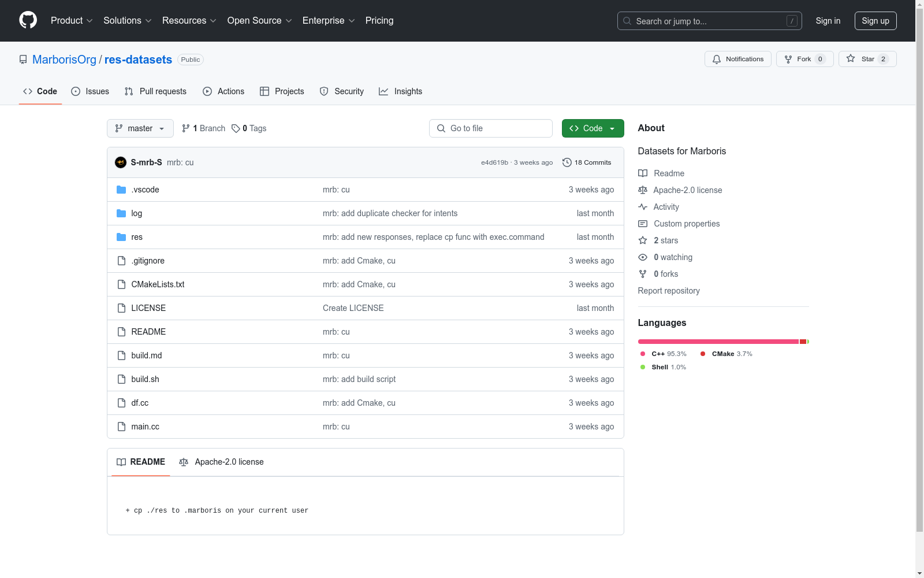Open the README file in the file list
Image resolution: width=924 pixels, height=578 pixels.
pos(148,332)
